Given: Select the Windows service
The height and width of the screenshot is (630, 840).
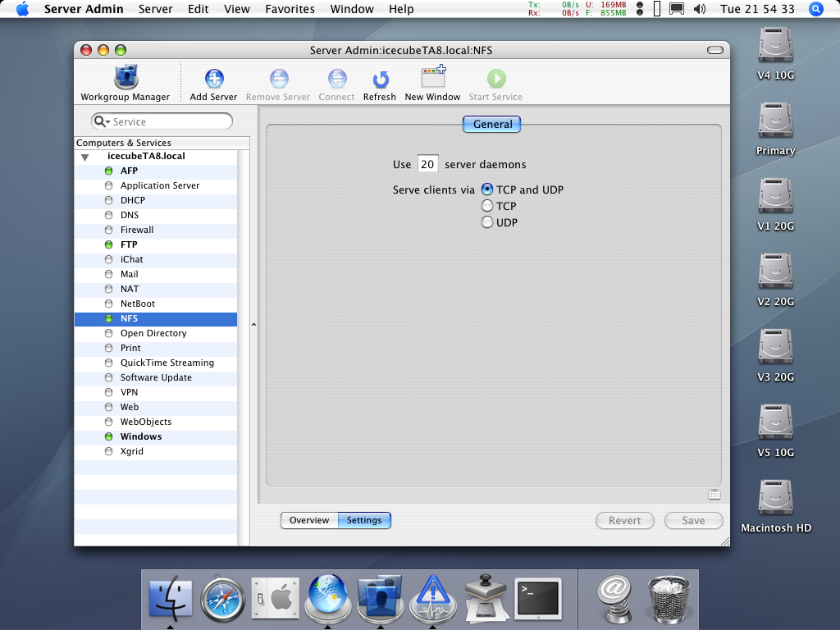Looking at the screenshot, I should tap(155, 436).
